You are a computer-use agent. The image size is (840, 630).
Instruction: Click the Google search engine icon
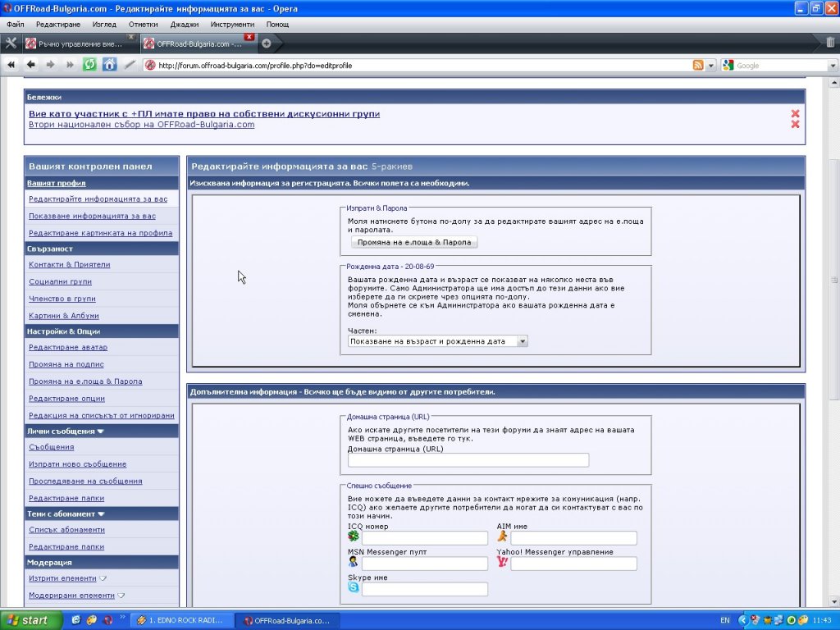pos(728,66)
